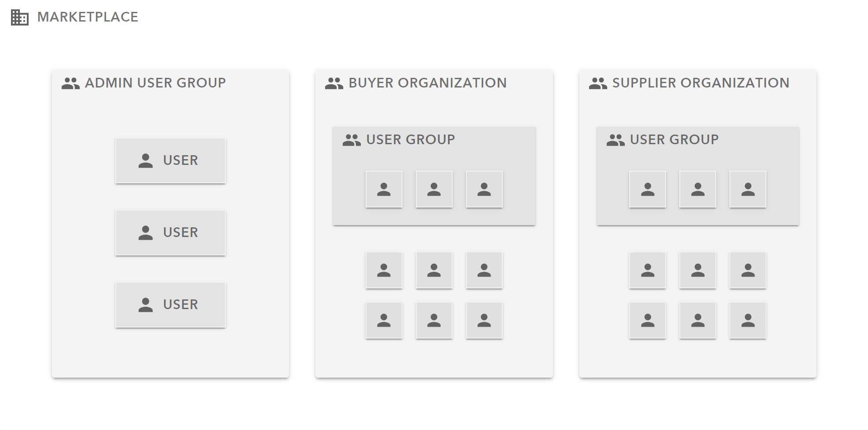Click the Supplier Organization people icon
Image resolution: width=868 pixels, height=430 pixels.
[598, 83]
